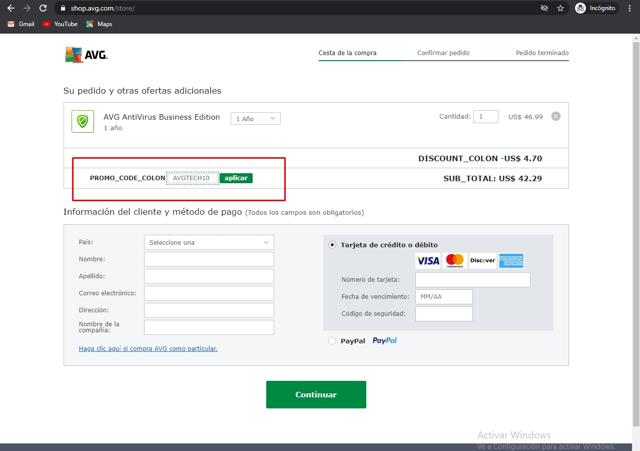Click the green shield product icon
The height and width of the screenshot is (451, 640).
click(x=82, y=121)
